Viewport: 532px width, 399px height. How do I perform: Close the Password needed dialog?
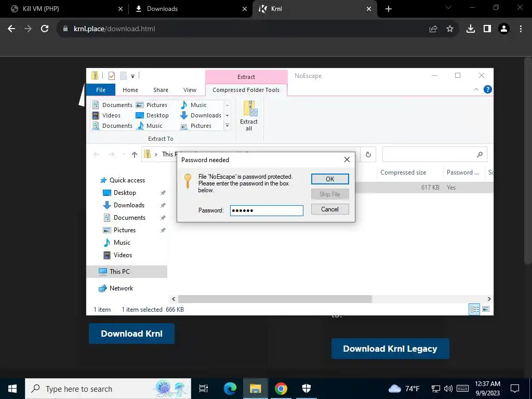(347, 159)
